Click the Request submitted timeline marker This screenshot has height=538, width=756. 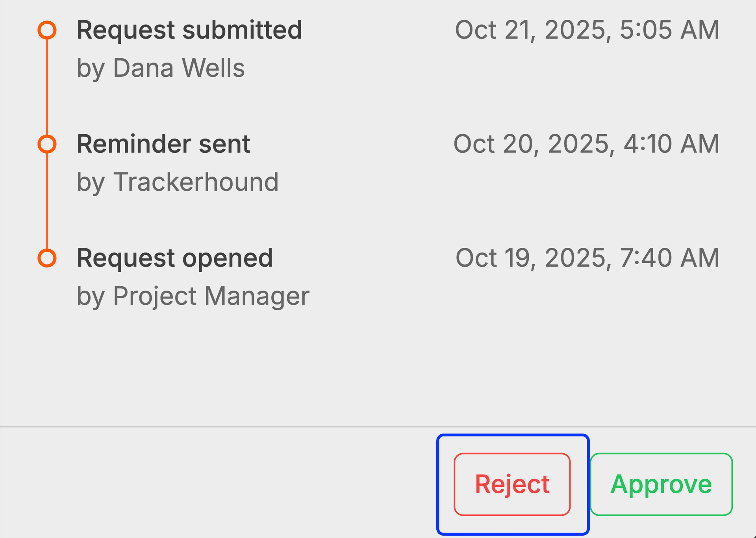47,30
